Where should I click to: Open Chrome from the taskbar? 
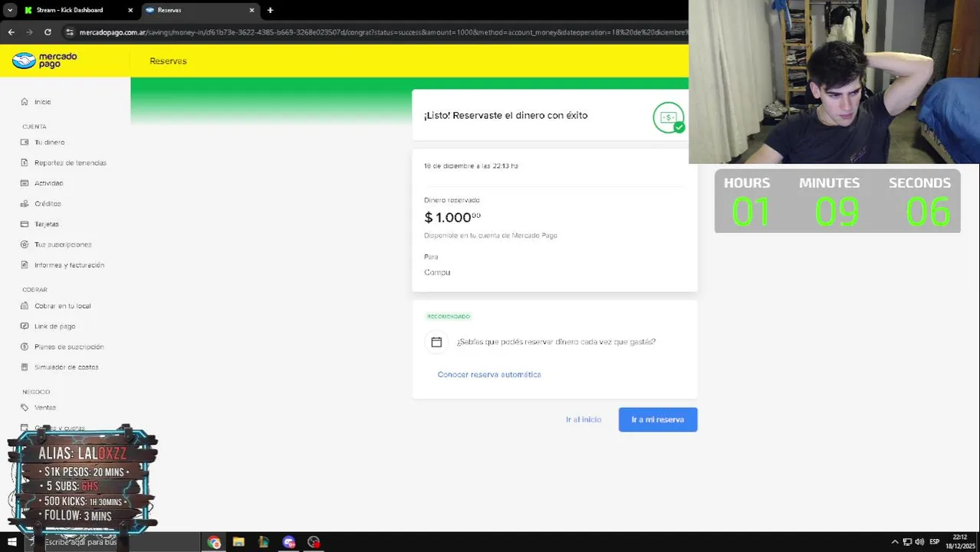[214, 542]
